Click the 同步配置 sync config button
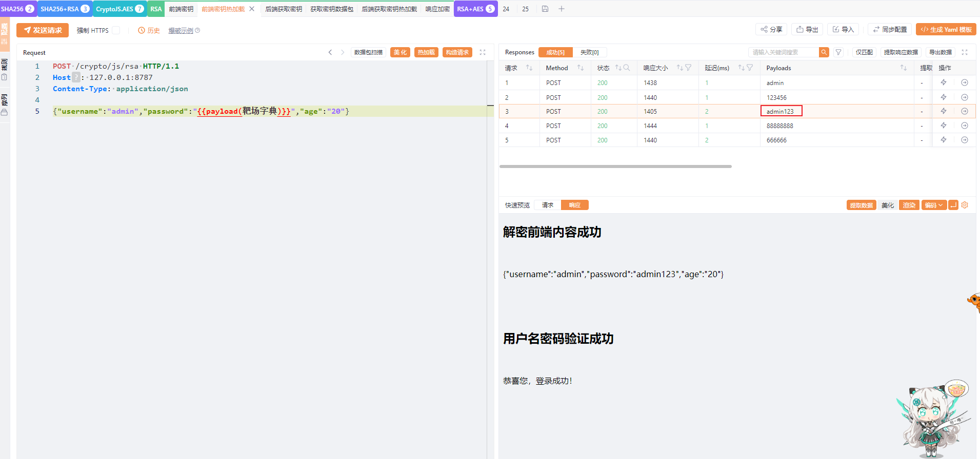Image resolution: width=980 pixels, height=459 pixels. point(890,29)
